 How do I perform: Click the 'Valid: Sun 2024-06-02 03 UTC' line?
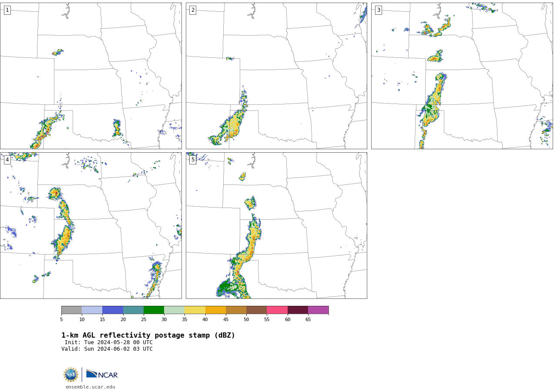pos(107,349)
